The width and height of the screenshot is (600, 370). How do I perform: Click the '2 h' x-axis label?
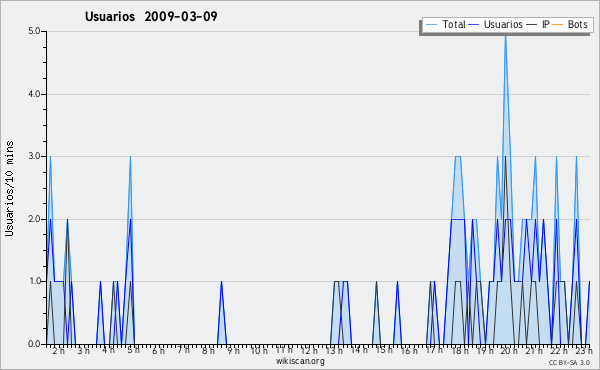pos(59,351)
